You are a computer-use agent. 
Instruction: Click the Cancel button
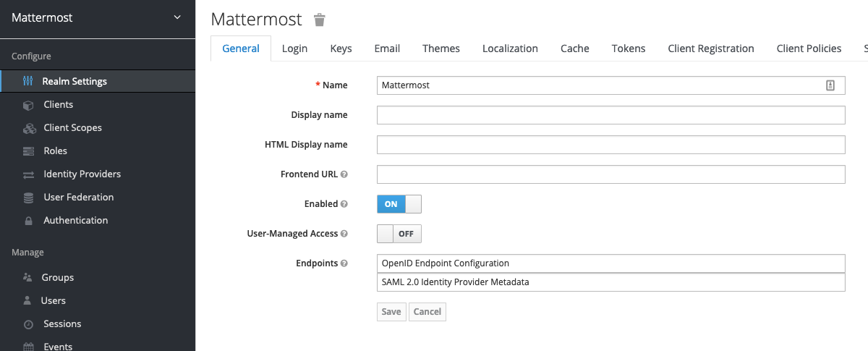[x=427, y=311]
